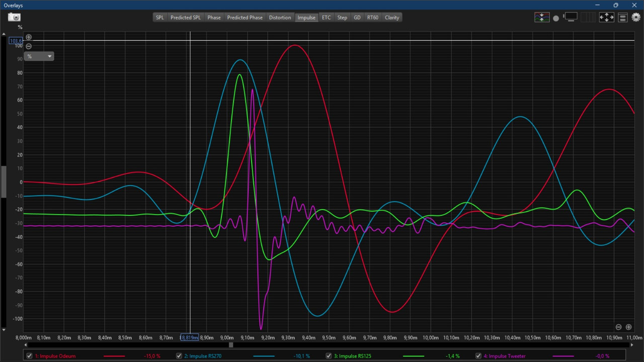
Task: Switch to the Distortion tab
Action: pyautogui.click(x=280, y=18)
